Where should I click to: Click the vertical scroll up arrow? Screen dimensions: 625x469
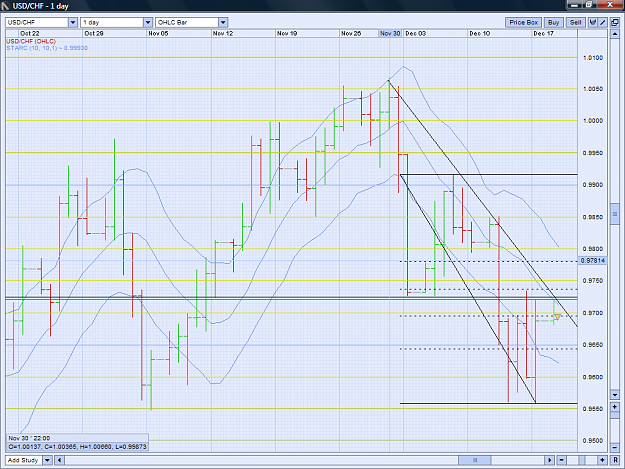(x=614, y=34)
